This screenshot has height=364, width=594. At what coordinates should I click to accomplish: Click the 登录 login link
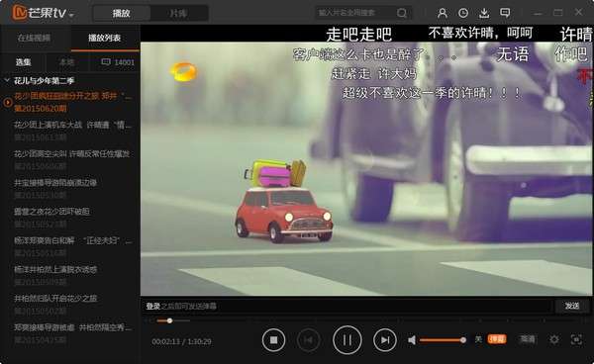coord(153,306)
